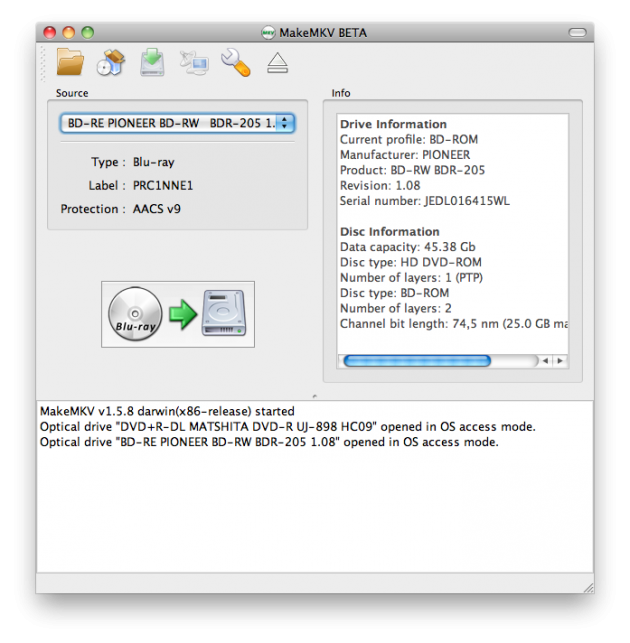
Task: Eject the disc using the eject icon
Action: (x=277, y=64)
